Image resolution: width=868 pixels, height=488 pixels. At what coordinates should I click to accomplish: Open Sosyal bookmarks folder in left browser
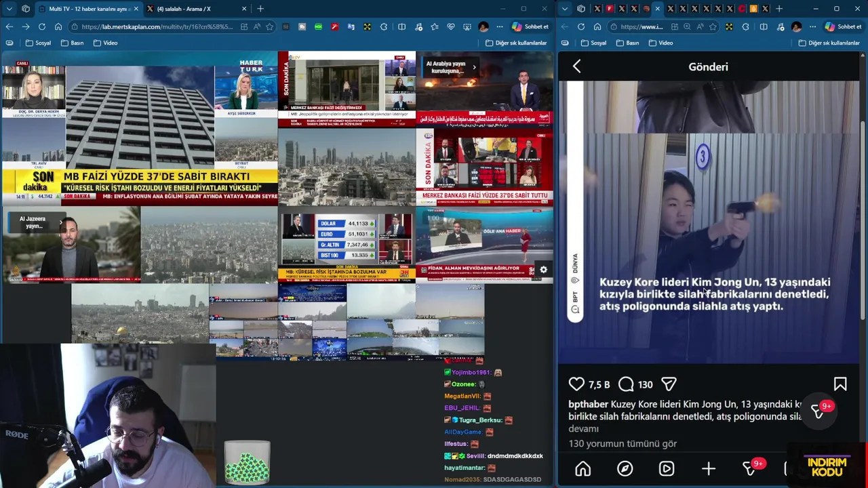38,43
